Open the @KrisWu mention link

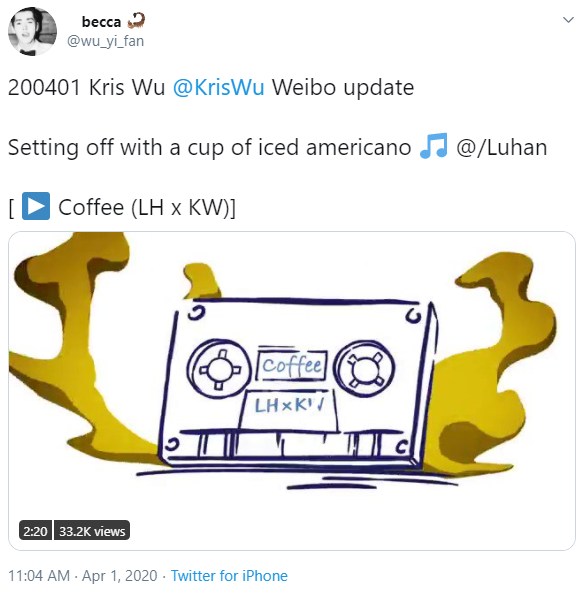(218, 87)
